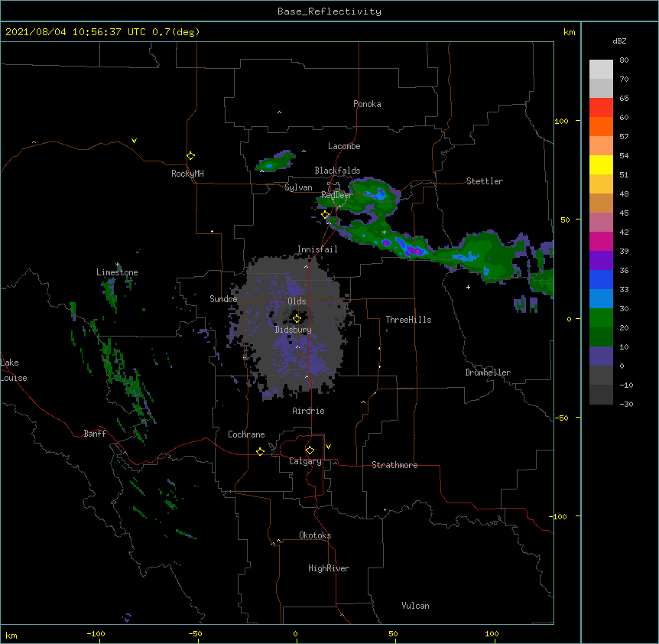Screen dimensions: 659x644
Task: Click the ThreeHills label
Action: (408, 320)
